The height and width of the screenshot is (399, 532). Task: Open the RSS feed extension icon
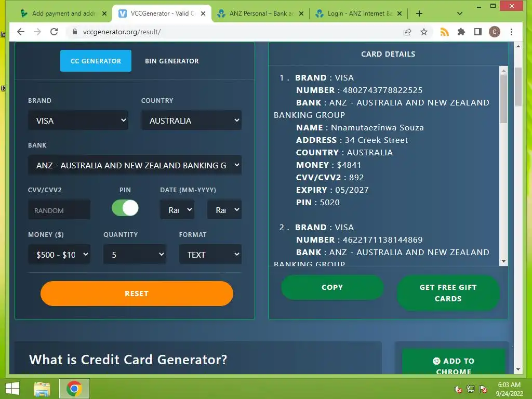[x=445, y=32]
